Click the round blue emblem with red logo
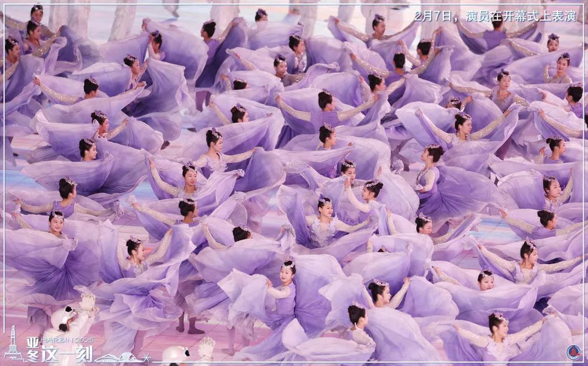Image resolution: width=588 pixels, height=366 pixels. [573, 352]
